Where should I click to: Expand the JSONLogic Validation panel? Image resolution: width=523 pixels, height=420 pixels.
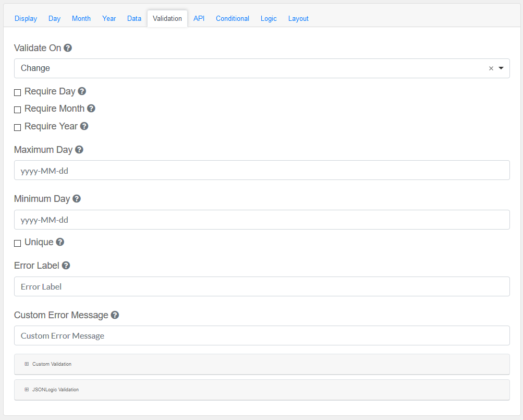point(55,390)
